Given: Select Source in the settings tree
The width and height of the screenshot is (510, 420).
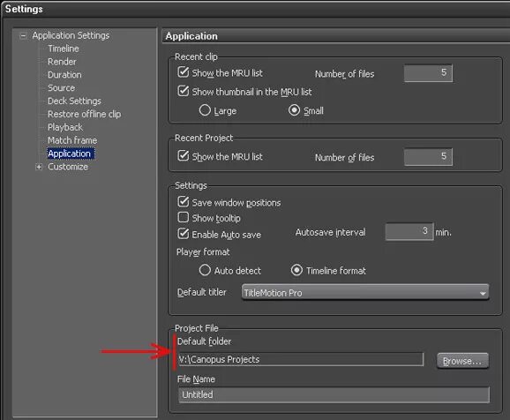Looking at the screenshot, I should (x=61, y=88).
